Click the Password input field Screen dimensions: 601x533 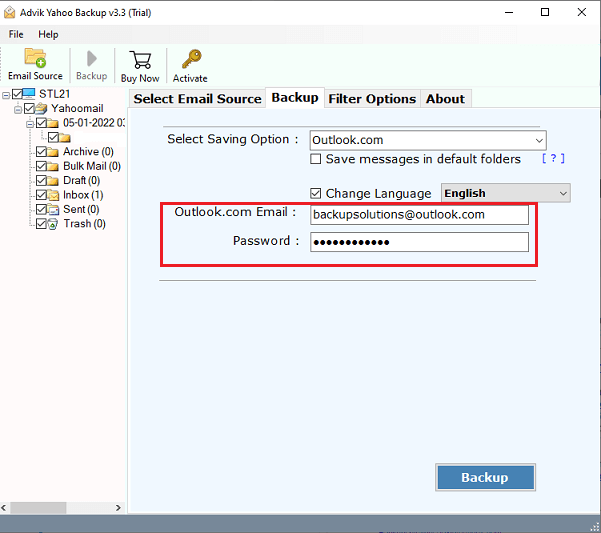pyautogui.click(x=419, y=242)
